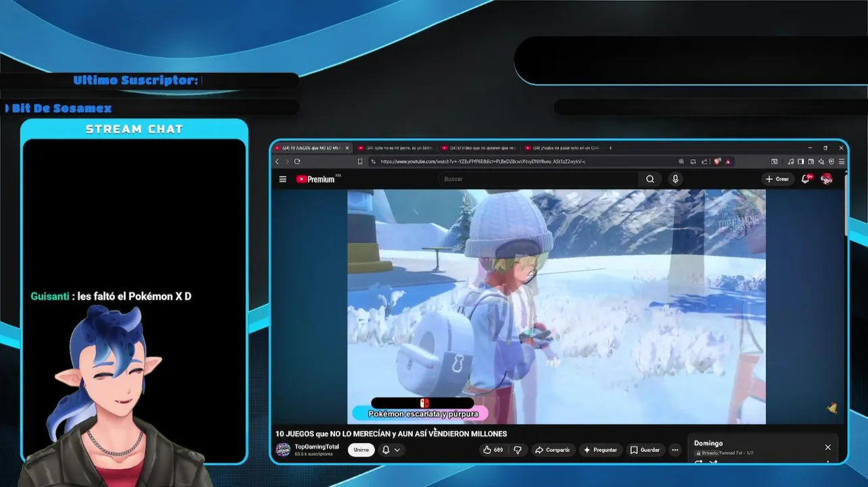Click the video title '10 JUEGOS que NO LO MERECÍAN'
Image resolution: width=868 pixels, height=487 pixels.
click(391, 434)
